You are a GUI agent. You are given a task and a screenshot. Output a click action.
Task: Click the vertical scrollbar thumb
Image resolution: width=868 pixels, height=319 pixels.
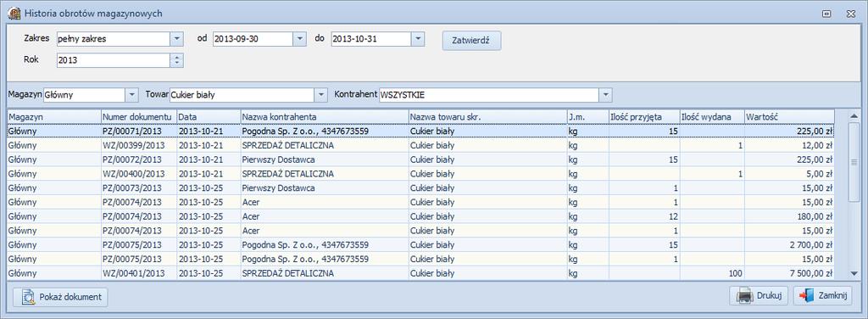[854, 162]
